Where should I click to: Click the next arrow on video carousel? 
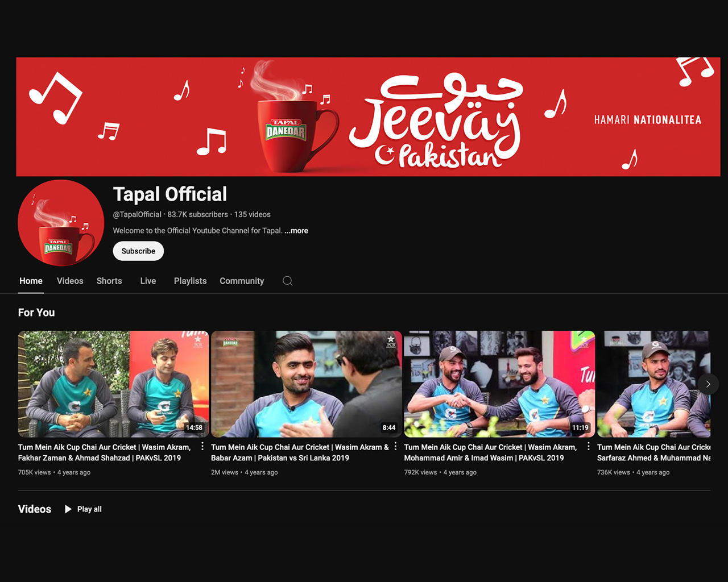click(x=708, y=384)
